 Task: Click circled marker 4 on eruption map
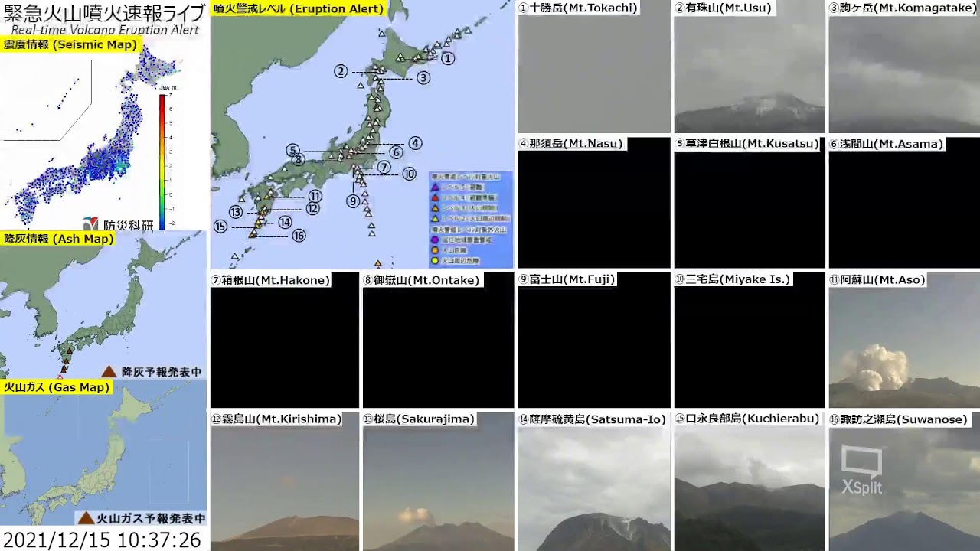pyautogui.click(x=414, y=143)
